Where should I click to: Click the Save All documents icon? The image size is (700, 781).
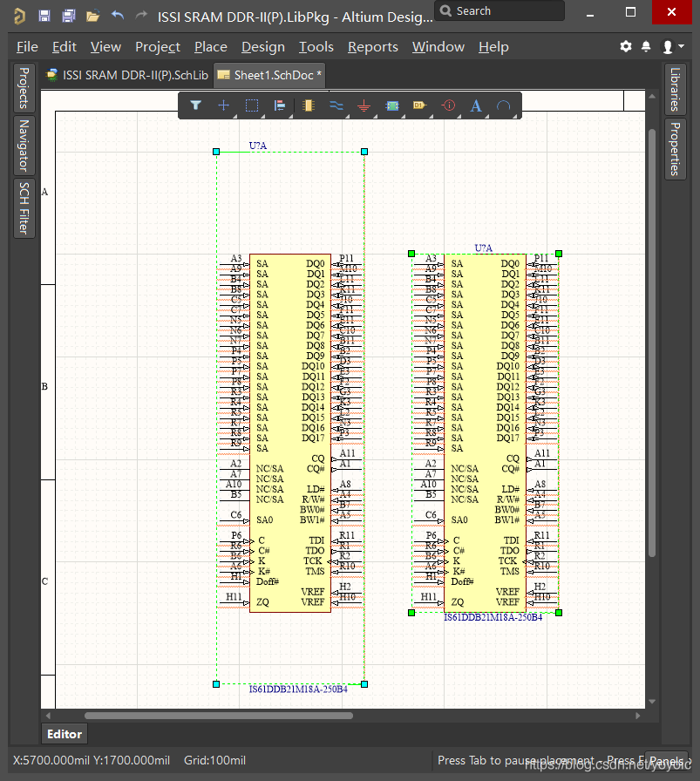click(x=68, y=16)
